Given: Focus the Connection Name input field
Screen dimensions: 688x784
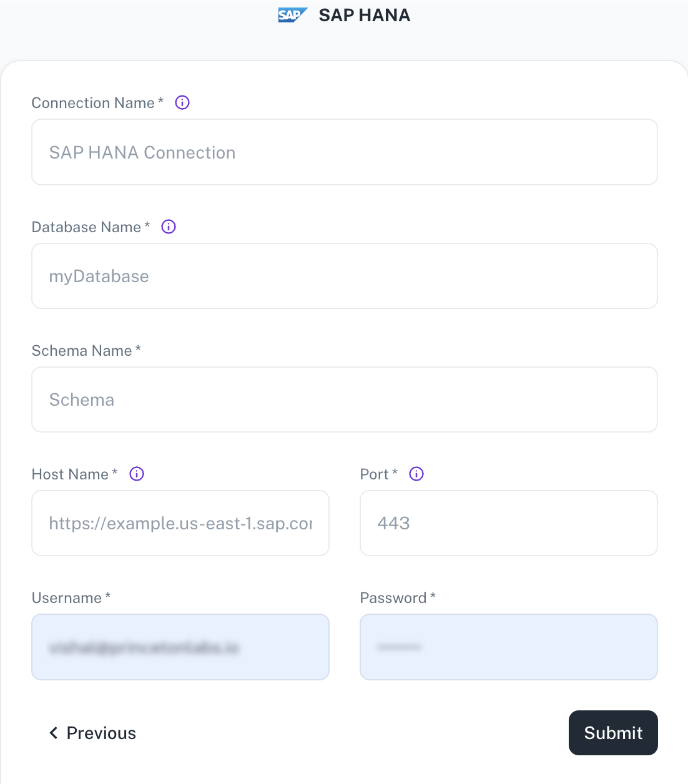Looking at the screenshot, I should click(345, 152).
